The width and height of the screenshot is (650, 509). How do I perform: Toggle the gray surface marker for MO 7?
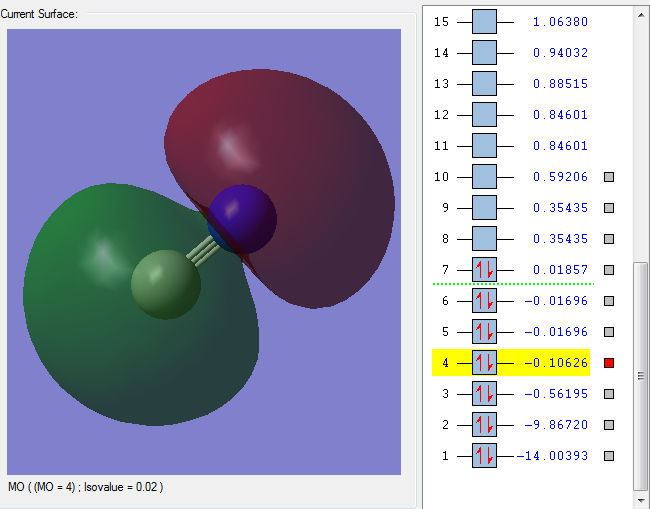[x=609, y=270]
